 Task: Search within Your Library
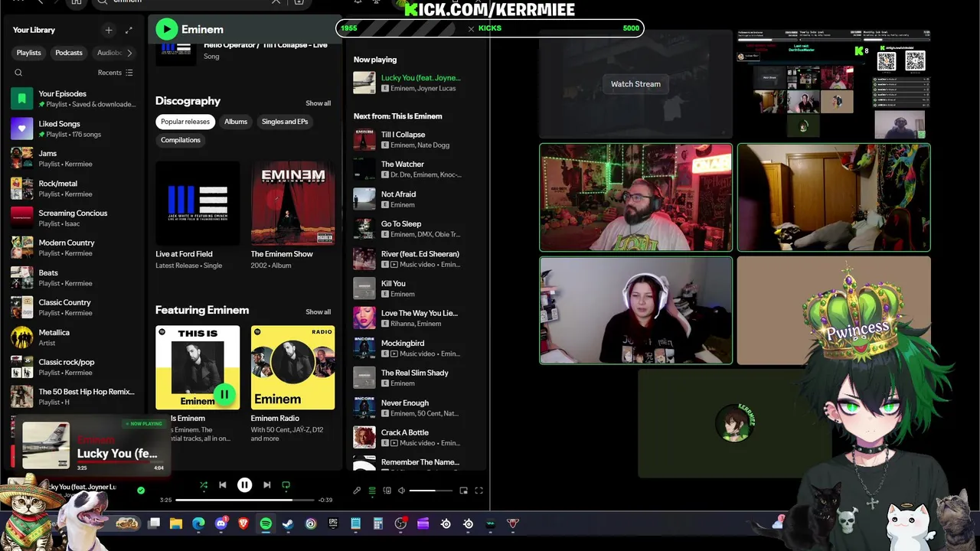click(x=18, y=73)
